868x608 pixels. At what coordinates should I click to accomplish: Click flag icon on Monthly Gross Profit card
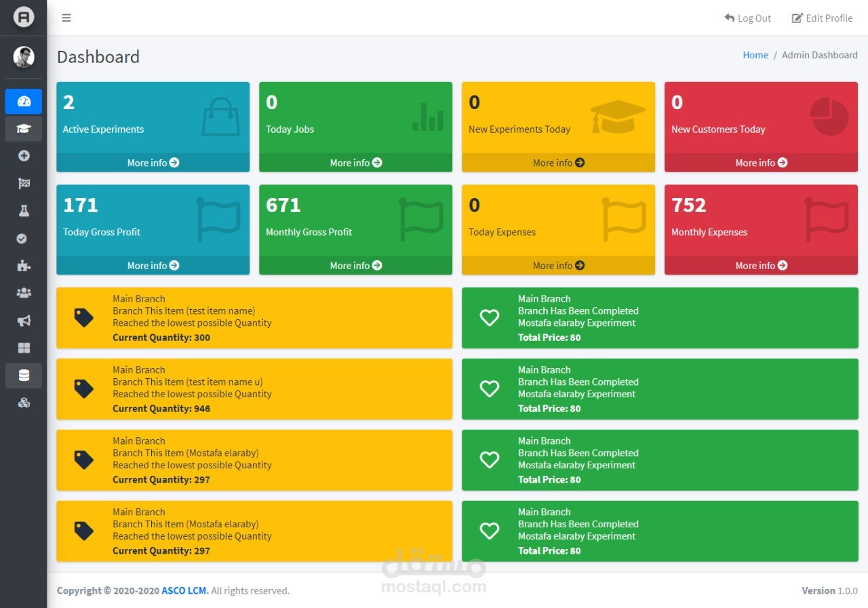pos(421,220)
